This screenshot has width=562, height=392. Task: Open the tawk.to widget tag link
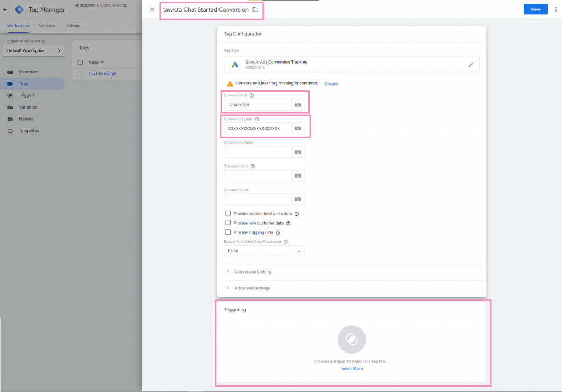[103, 74]
